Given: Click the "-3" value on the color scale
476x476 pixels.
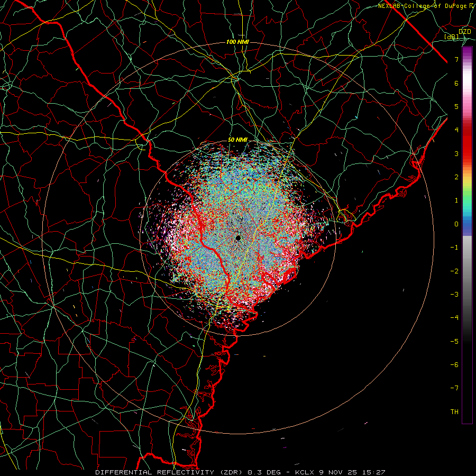Looking at the screenshot, I should [x=454, y=295].
